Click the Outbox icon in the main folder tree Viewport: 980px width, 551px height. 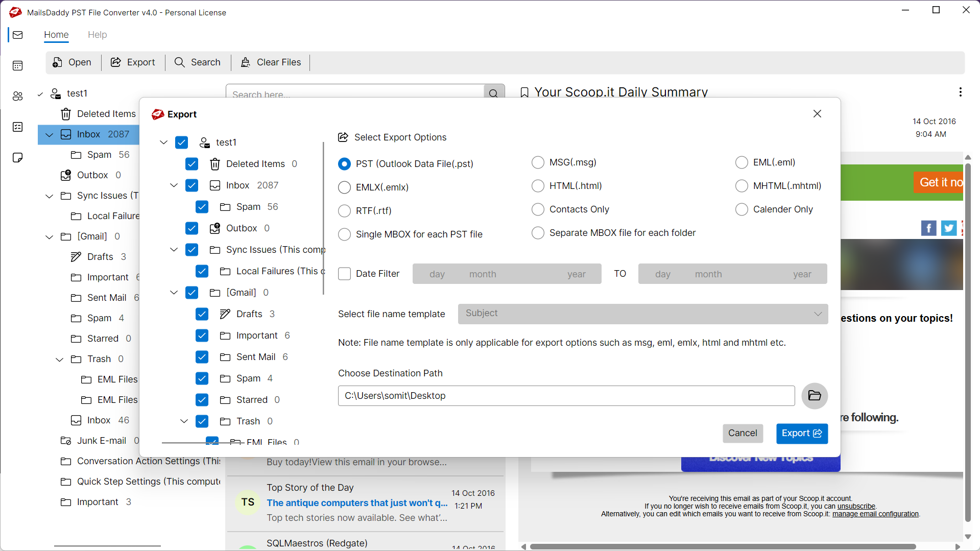point(66,175)
